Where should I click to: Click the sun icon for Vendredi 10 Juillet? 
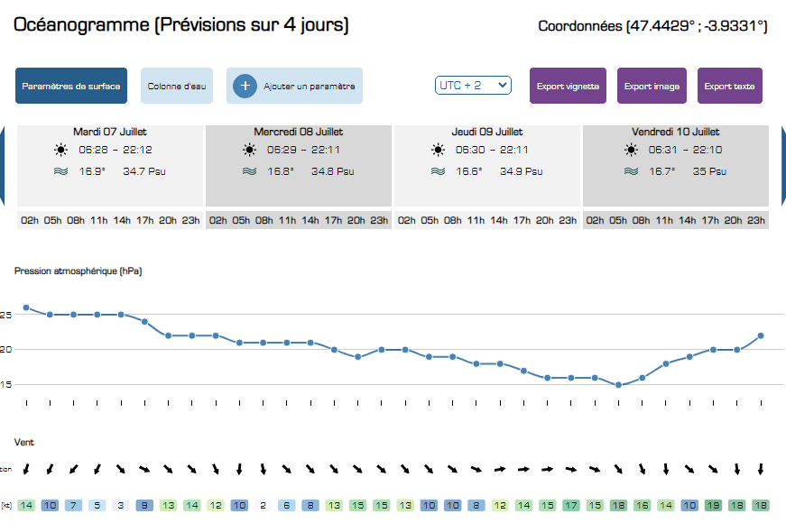click(627, 150)
